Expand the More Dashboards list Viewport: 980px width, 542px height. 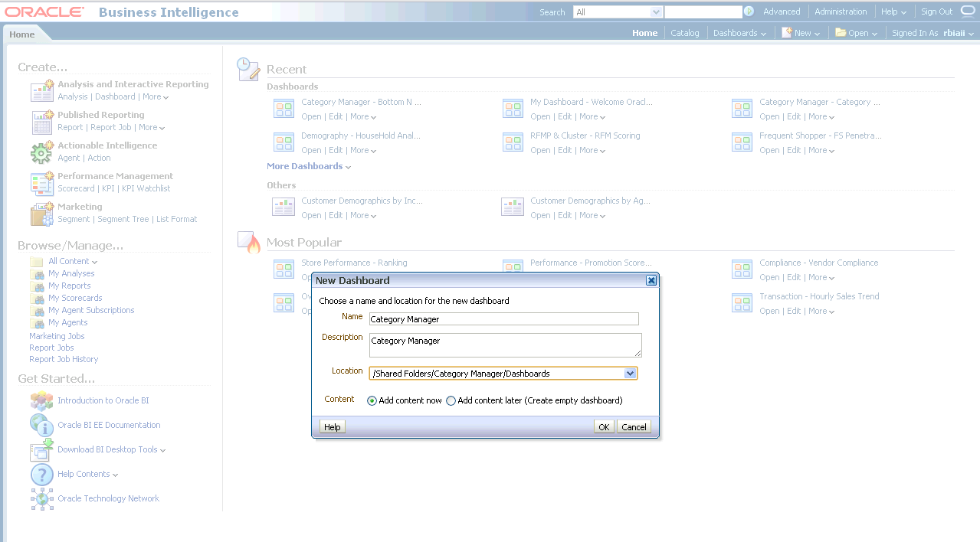pos(308,166)
